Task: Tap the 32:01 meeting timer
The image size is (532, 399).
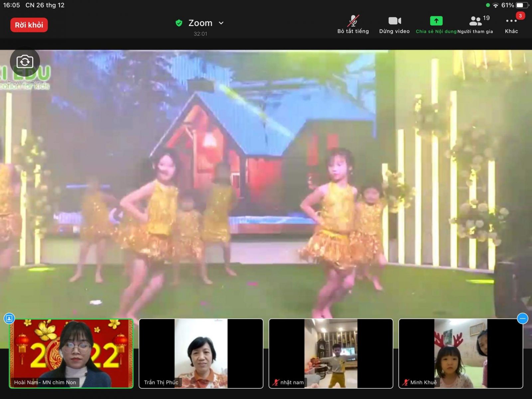Action: click(x=200, y=34)
